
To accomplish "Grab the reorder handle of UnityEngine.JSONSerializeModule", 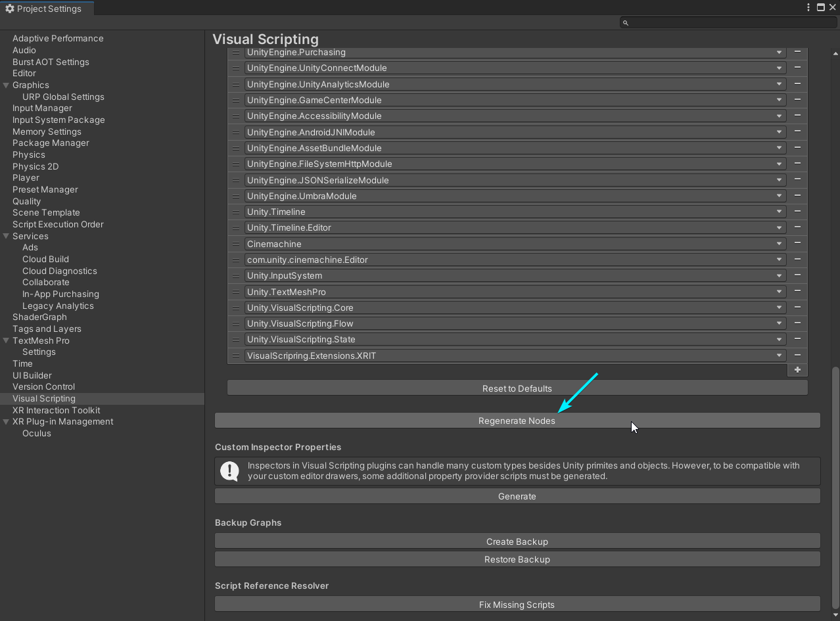I will tap(236, 180).
